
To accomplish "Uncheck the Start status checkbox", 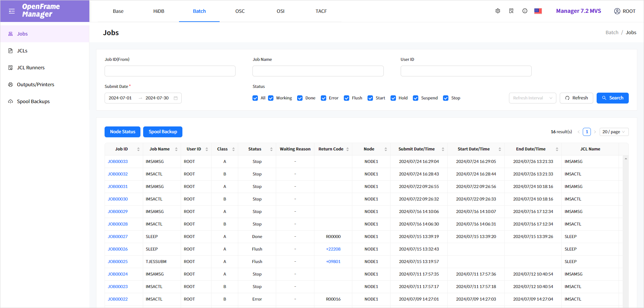I will [370, 98].
